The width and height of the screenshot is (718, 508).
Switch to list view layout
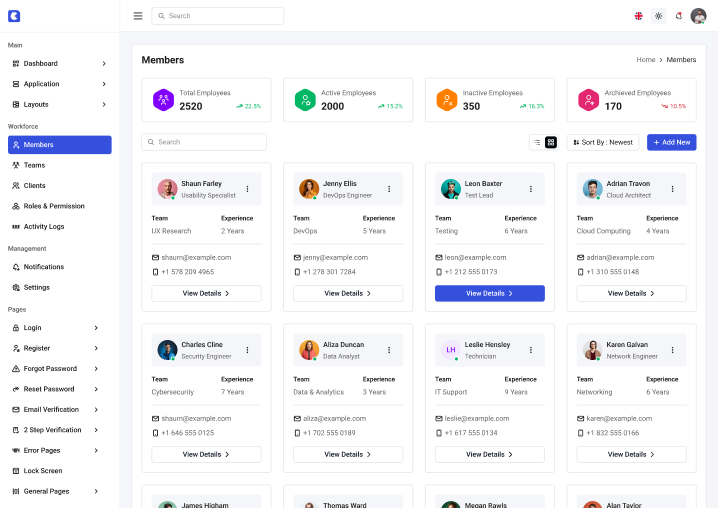(537, 142)
